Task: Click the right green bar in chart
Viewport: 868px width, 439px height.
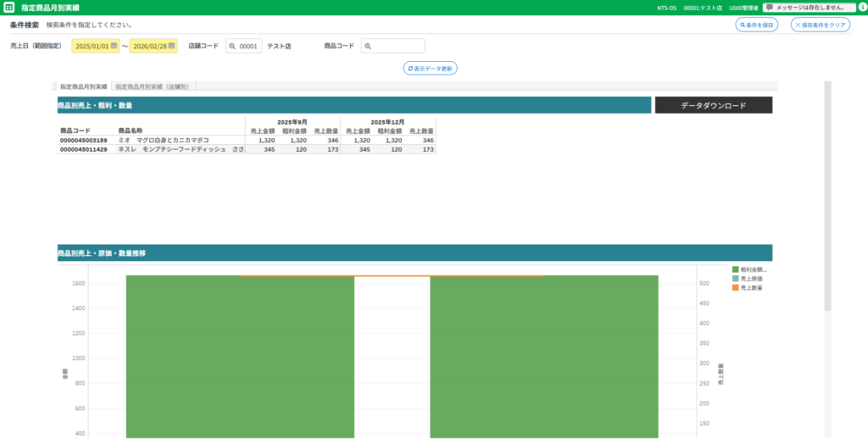Action: click(x=544, y=357)
